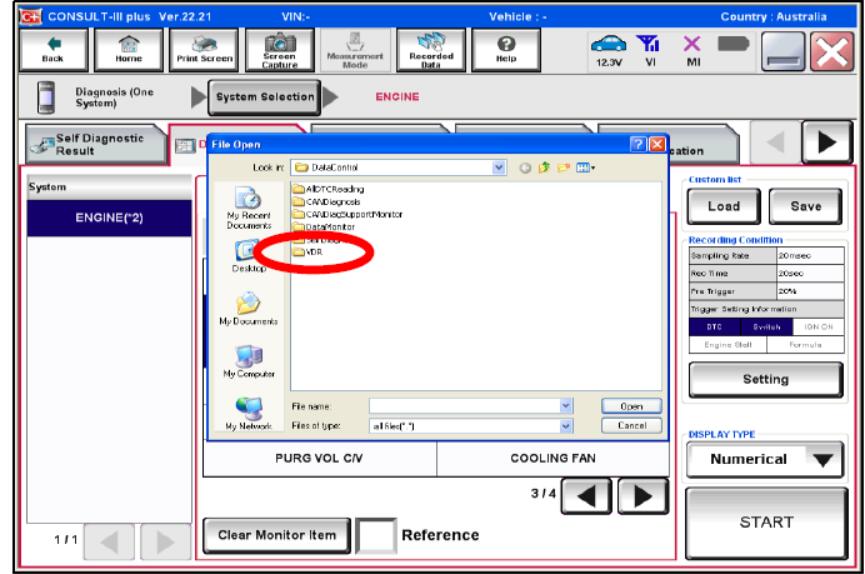Go to Desktop in places bar
This screenshot has width=865, height=574.
248,256
